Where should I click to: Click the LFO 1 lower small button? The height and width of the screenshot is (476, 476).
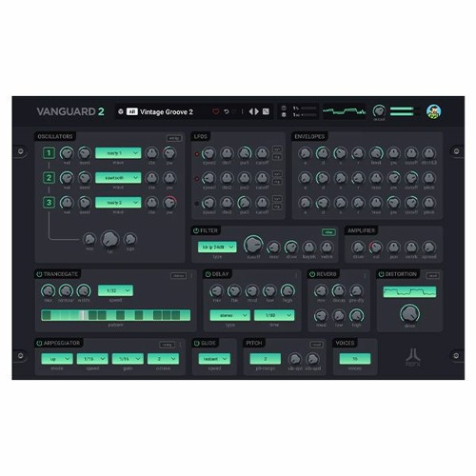[277, 157]
